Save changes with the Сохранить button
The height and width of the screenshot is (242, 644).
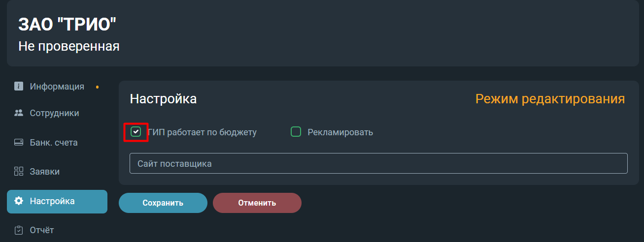[163, 203]
